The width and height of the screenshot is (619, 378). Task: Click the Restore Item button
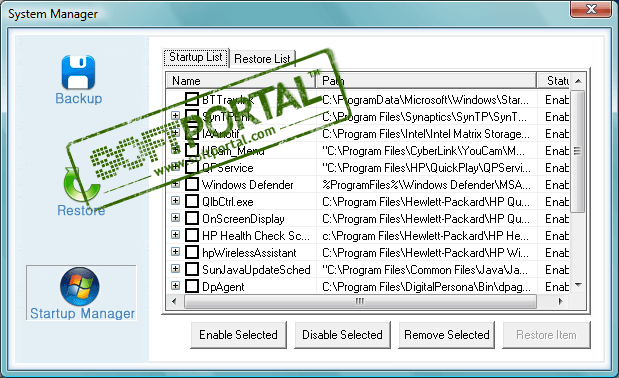click(546, 335)
